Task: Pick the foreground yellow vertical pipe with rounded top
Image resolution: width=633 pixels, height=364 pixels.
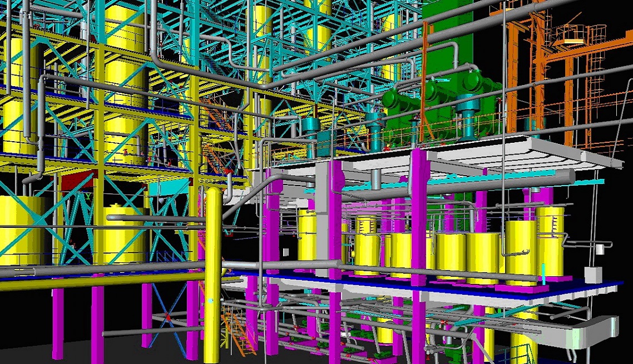Action: point(212,275)
